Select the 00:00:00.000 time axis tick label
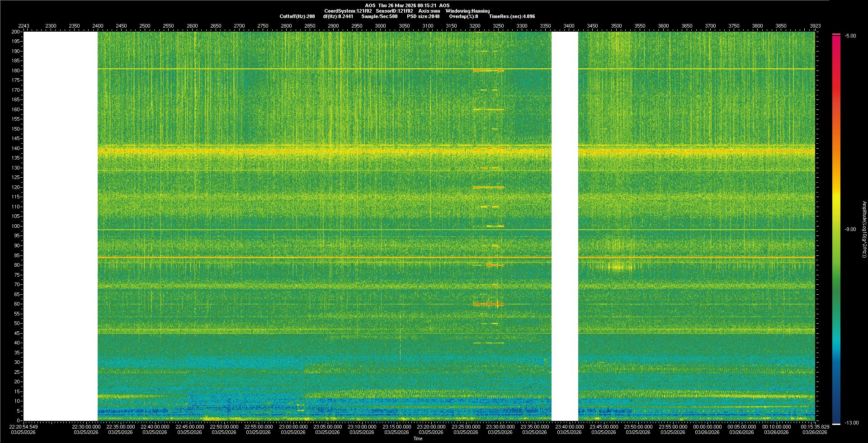The width and height of the screenshot is (868, 443). click(x=707, y=427)
